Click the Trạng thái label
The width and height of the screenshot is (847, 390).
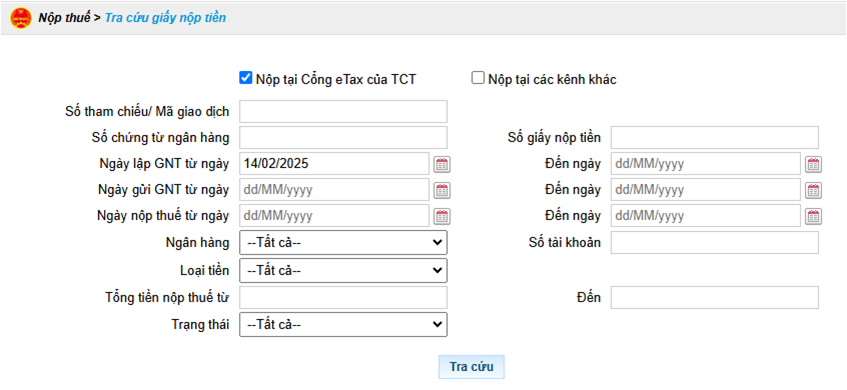click(200, 325)
